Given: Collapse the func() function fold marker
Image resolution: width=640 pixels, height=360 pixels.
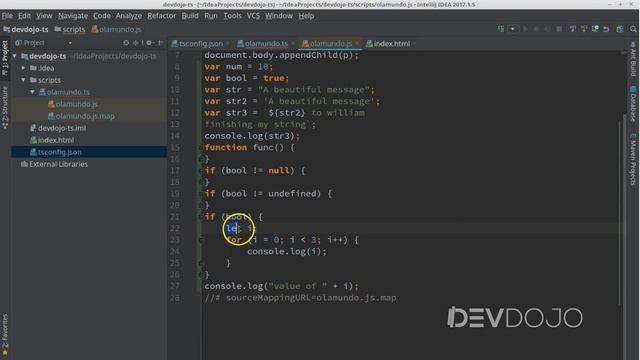Looking at the screenshot, I should click(201, 148).
